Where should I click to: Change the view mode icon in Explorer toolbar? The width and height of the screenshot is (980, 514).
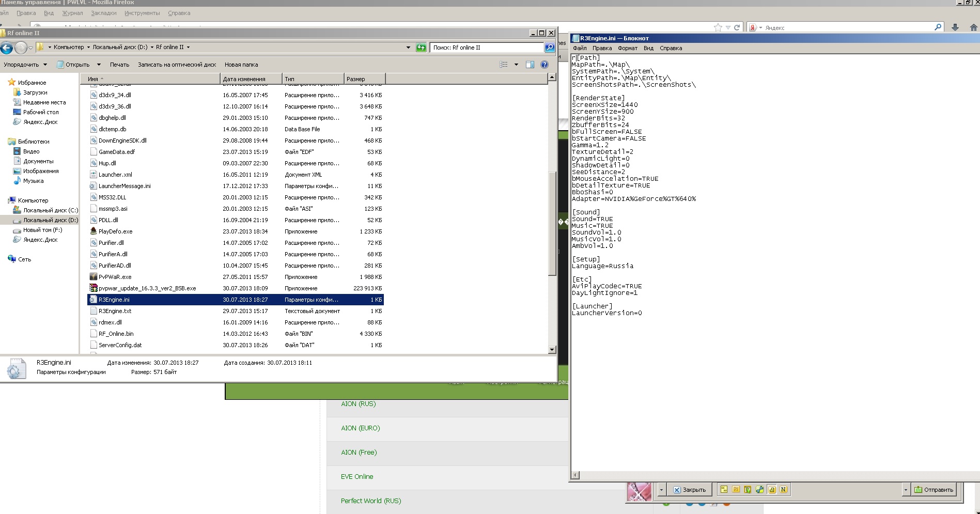pyautogui.click(x=504, y=65)
